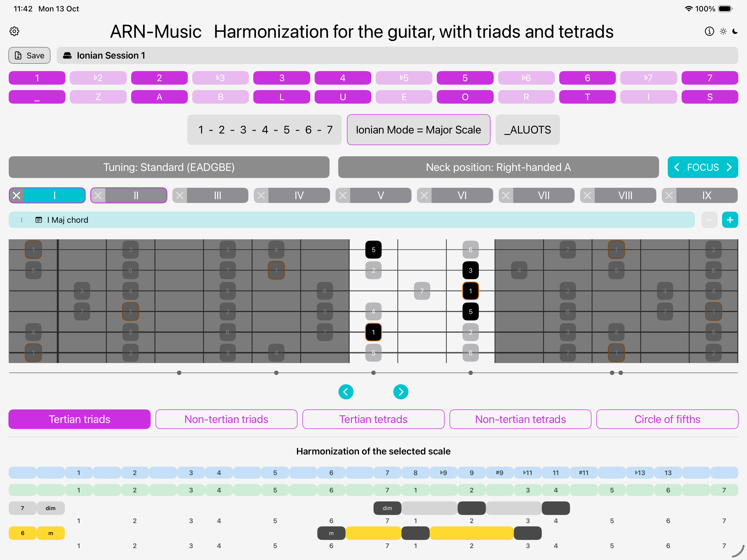The width and height of the screenshot is (747, 560).
Task: Switch to dark mode moon icon
Action: click(735, 31)
